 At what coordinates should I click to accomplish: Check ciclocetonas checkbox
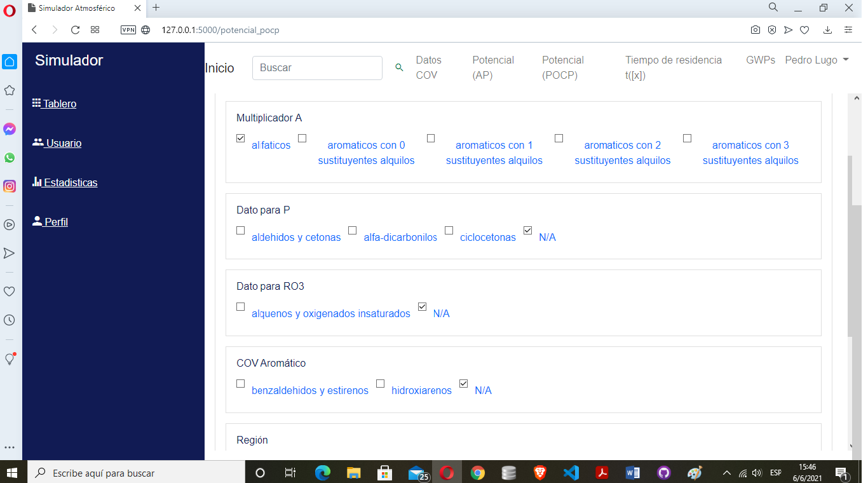(449, 230)
